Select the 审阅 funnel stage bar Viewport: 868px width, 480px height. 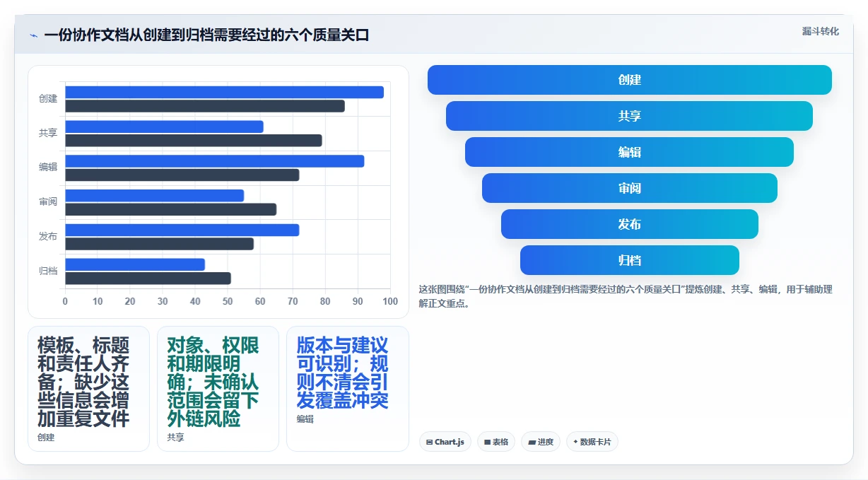[629, 188]
